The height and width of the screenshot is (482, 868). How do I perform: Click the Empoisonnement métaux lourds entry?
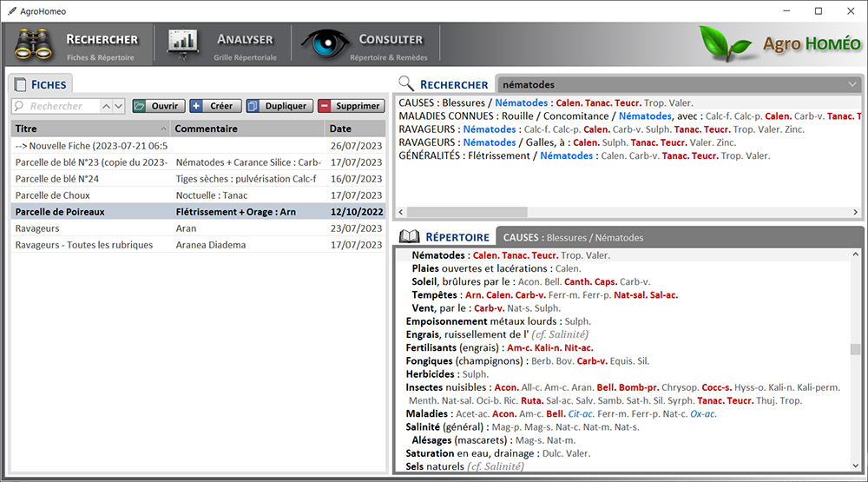pyautogui.click(x=498, y=322)
